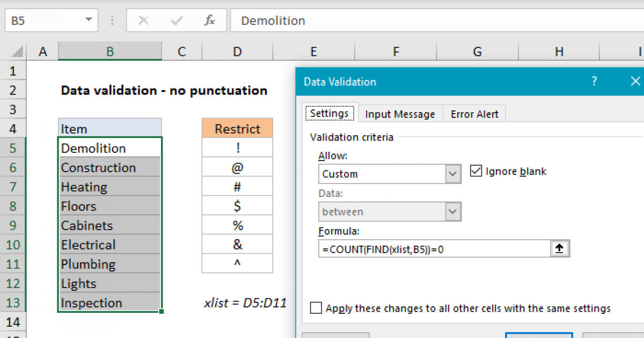Open Data Validation help via question mark icon
644x338 pixels.
594,81
